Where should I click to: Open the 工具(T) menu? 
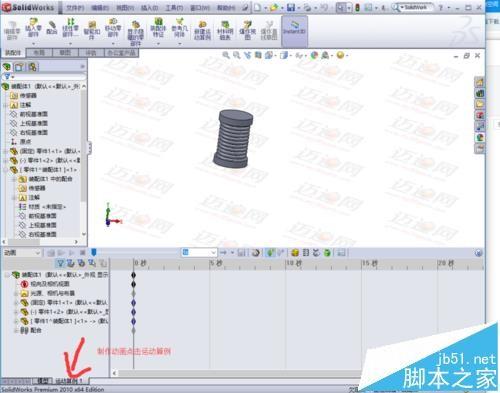[174, 7]
